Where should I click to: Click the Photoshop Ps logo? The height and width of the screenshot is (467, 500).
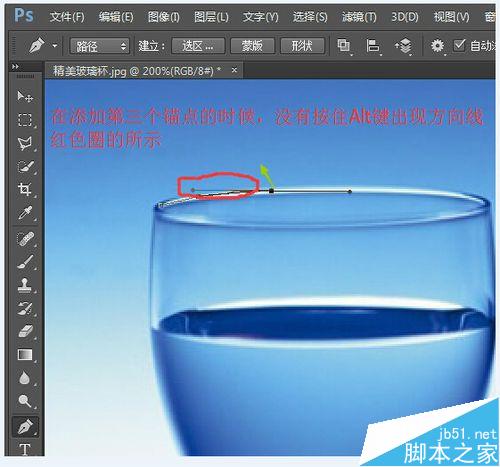[x=24, y=15]
